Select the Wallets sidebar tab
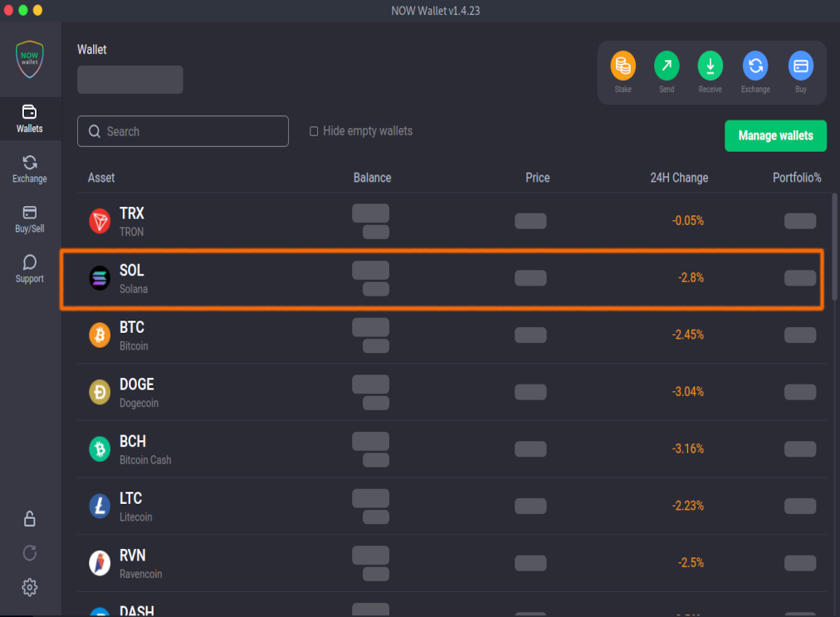 (x=30, y=118)
